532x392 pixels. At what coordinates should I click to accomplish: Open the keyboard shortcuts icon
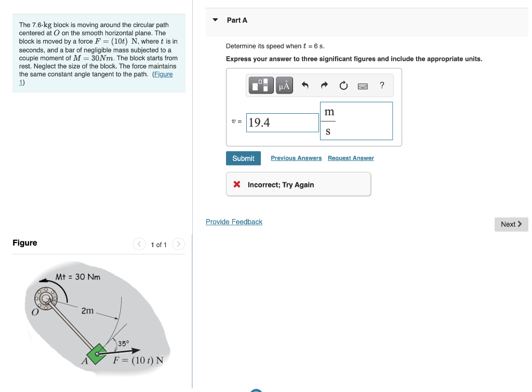click(x=363, y=85)
